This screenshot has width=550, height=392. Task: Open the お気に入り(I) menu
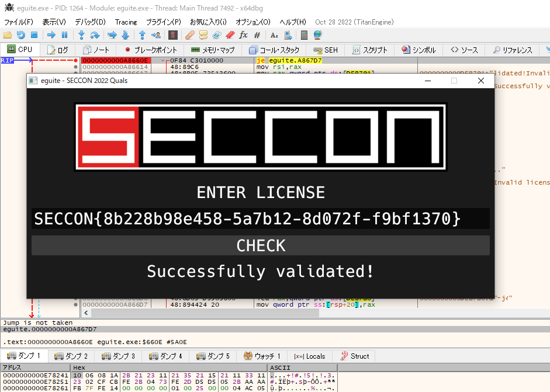tap(208, 22)
